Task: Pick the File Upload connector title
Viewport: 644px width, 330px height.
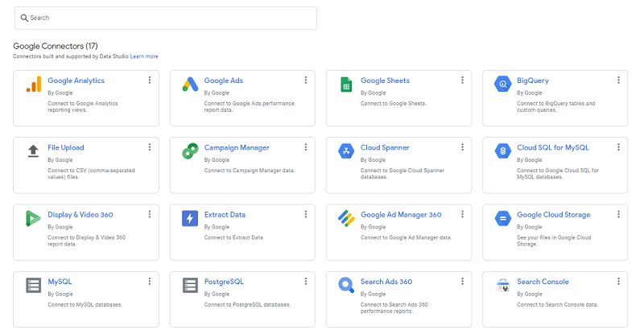Action: coord(66,148)
